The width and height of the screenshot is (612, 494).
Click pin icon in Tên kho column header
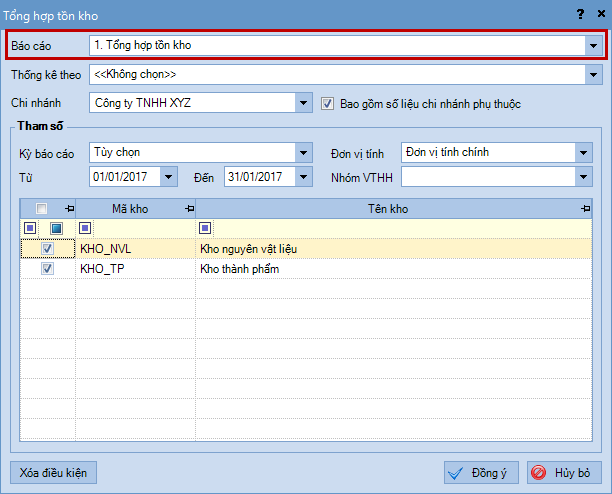coord(585,208)
